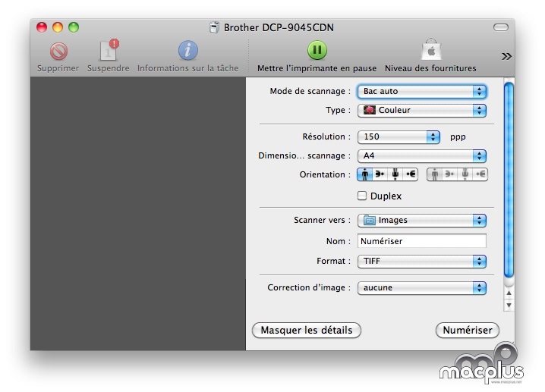Select second orientation icon rotated right
The height and width of the screenshot is (392, 545).
[x=380, y=174]
